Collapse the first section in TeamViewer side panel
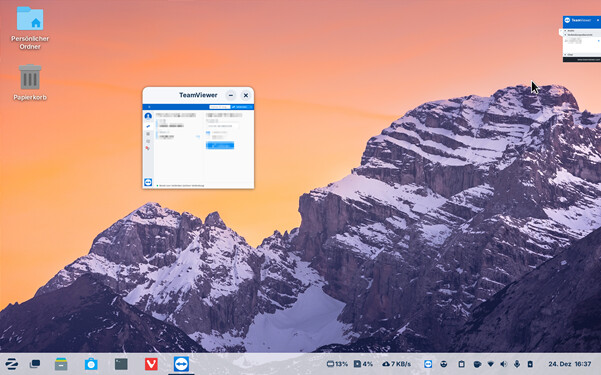Viewport: 601px width, 375px height. [566, 30]
